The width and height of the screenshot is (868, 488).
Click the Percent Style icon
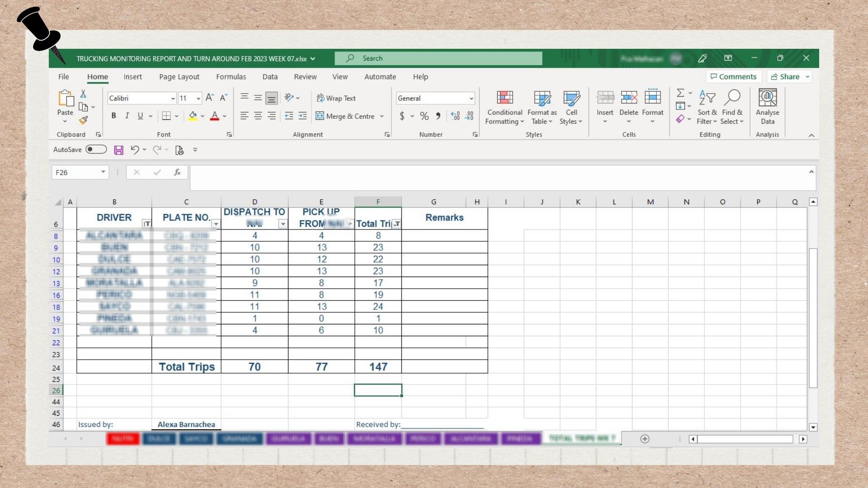pyautogui.click(x=424, y=116)
